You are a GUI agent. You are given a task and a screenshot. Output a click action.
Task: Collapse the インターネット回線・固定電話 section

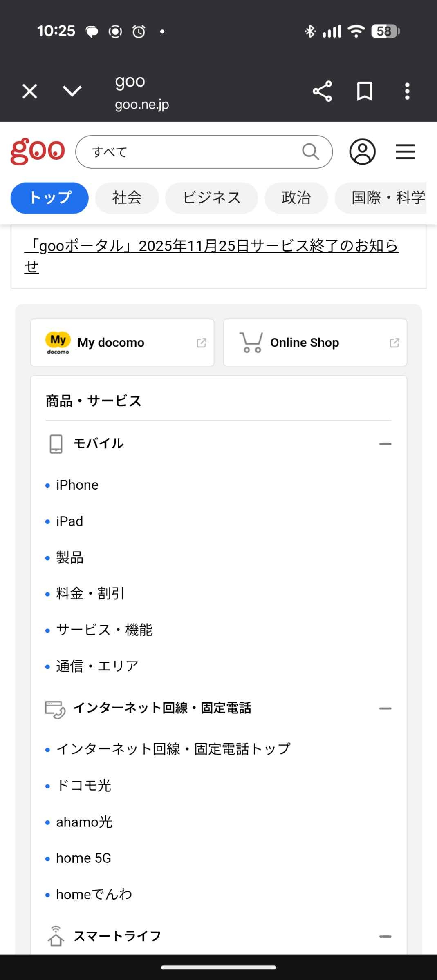click(x=385, y=708)
